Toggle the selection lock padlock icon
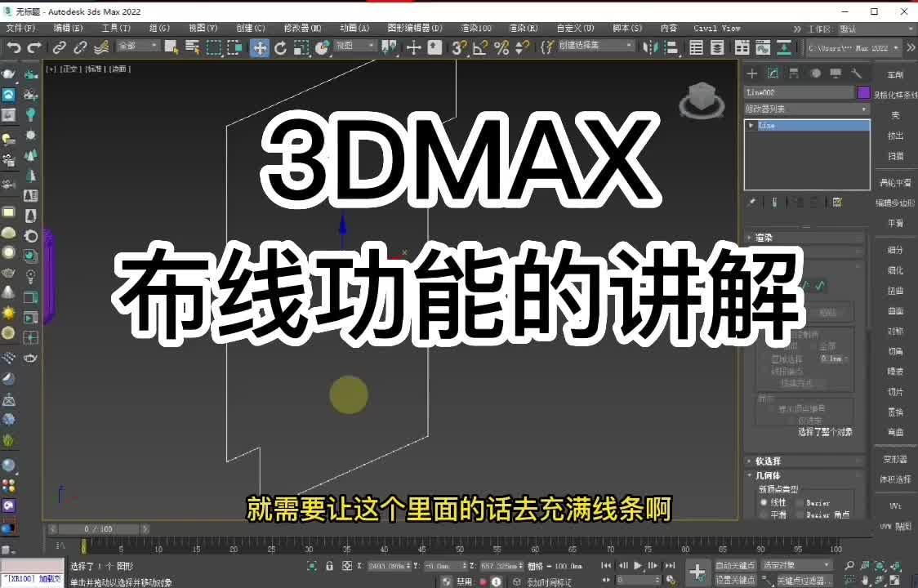 (x=329, y=566)
